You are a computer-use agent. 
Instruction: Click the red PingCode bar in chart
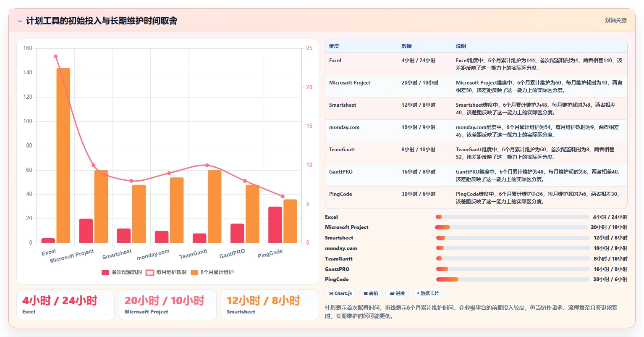(x=275, y=225)
